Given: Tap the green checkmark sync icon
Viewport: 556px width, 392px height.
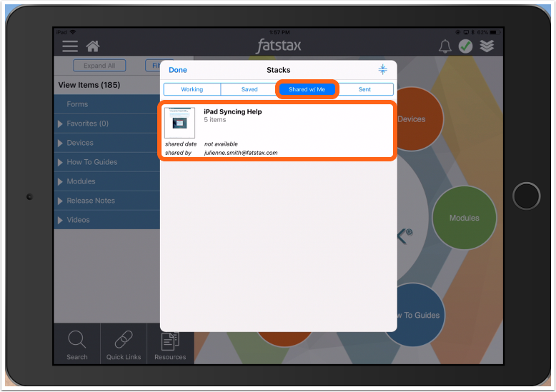Looking at the screenshot, I should [x=465, y=46].
